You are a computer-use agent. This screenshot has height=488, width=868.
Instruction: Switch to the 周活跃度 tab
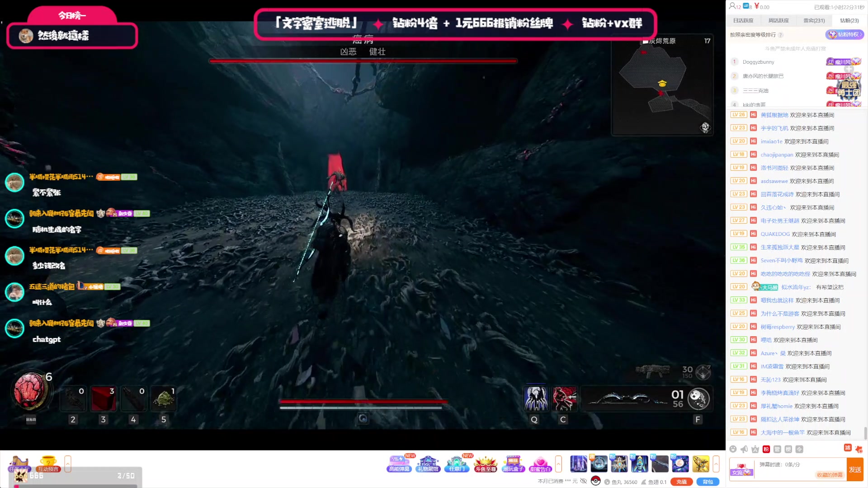click(778, 20)
